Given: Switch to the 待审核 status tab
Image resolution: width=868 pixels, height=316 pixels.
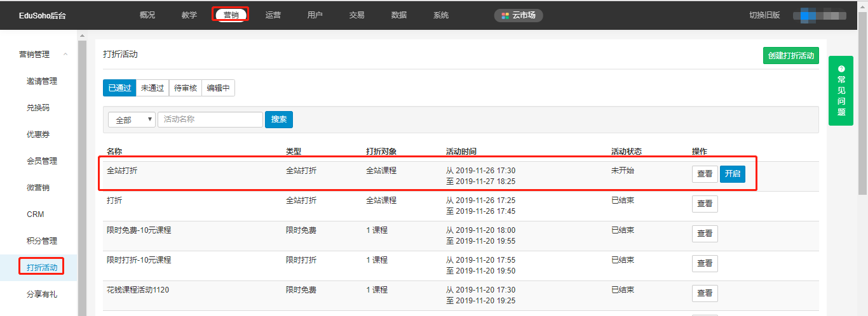Looking at the screenshot, I should coord(186,88).
